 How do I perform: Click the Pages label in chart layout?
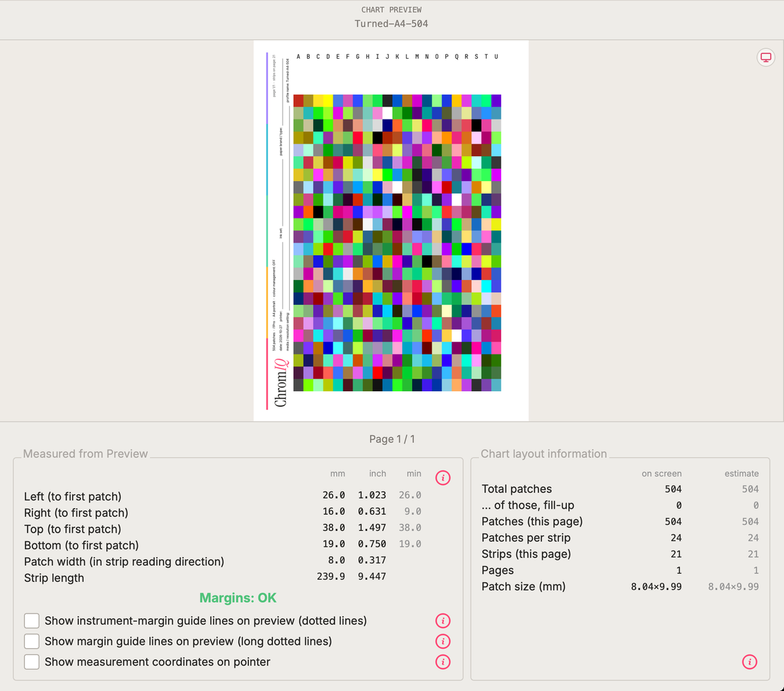pos(498,570)
